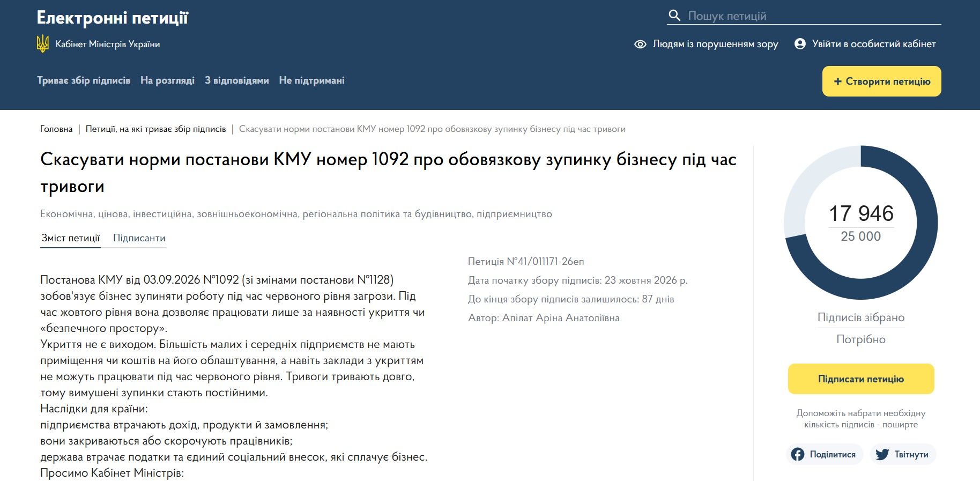
Task: Click the petition heading about постанова 1092
Action: tap(389, 173)
